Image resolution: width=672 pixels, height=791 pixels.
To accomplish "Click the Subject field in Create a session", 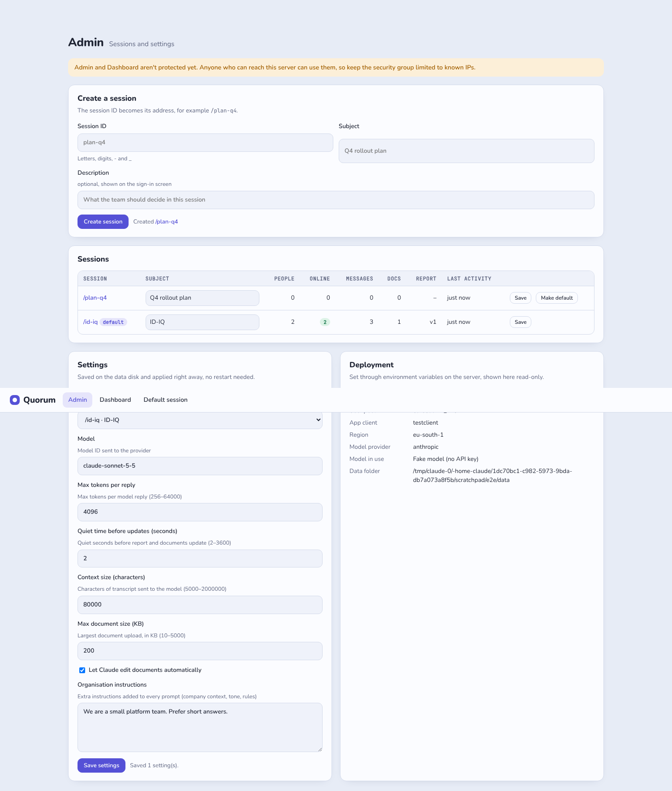I will coord(466,151).
